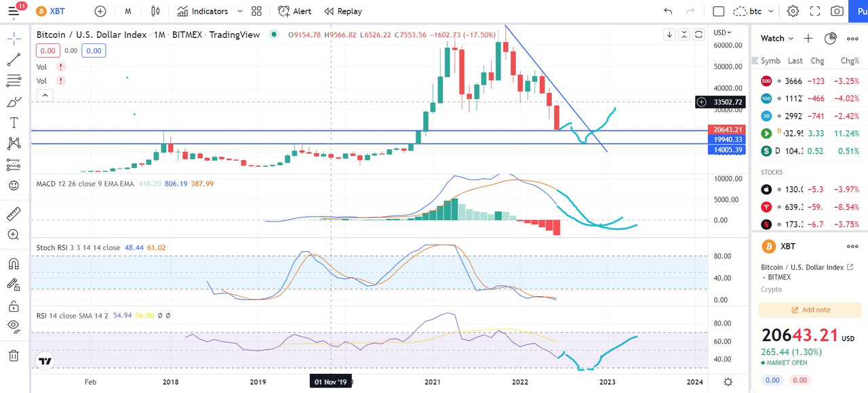This screenshot has width=868, height=393.
Task: Add symbol to watchlist
Action: point(808,39)
